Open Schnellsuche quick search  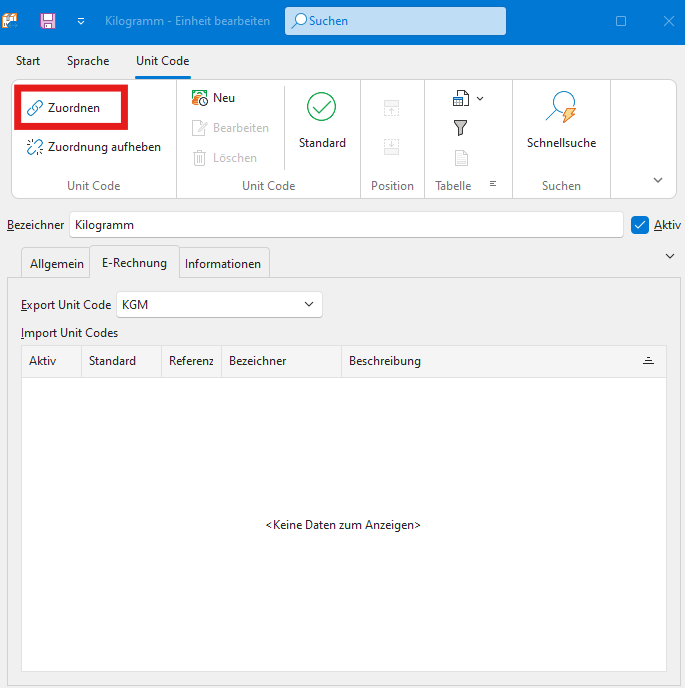pyautogui.click(x=561, y=118)
